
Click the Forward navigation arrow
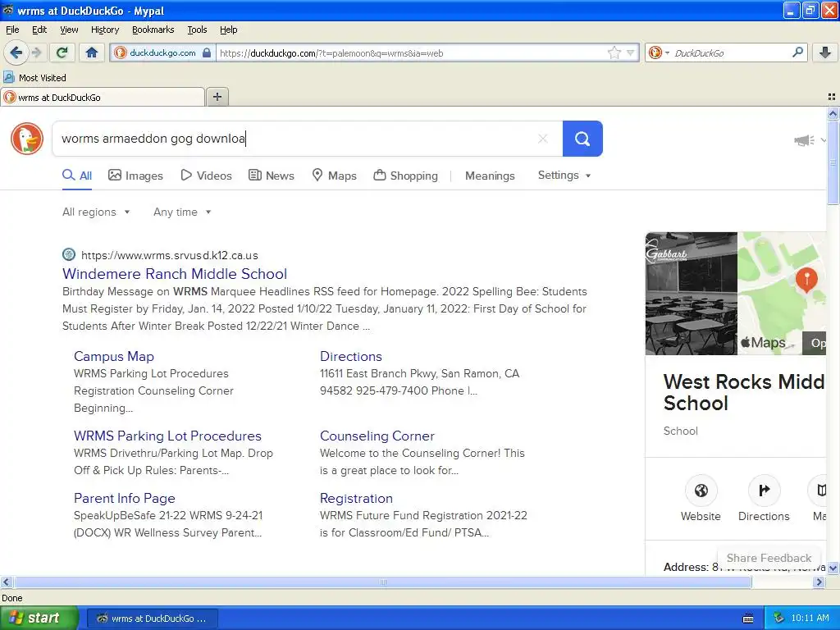coord(36,52)
